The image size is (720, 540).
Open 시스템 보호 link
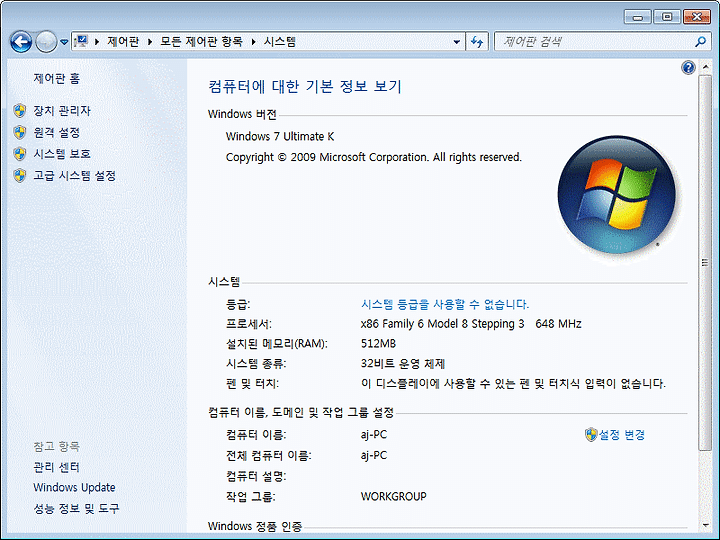point(62,154)
